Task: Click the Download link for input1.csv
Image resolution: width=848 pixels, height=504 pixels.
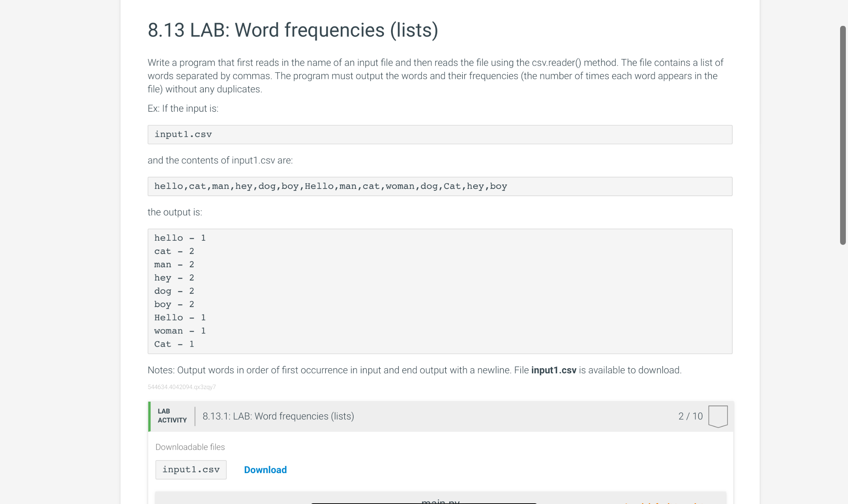Action: (265, 470)
